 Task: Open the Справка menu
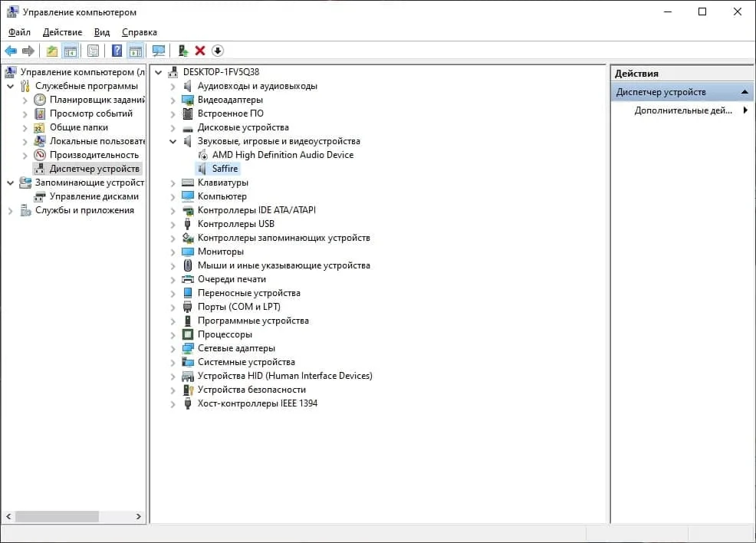point(140,32)
